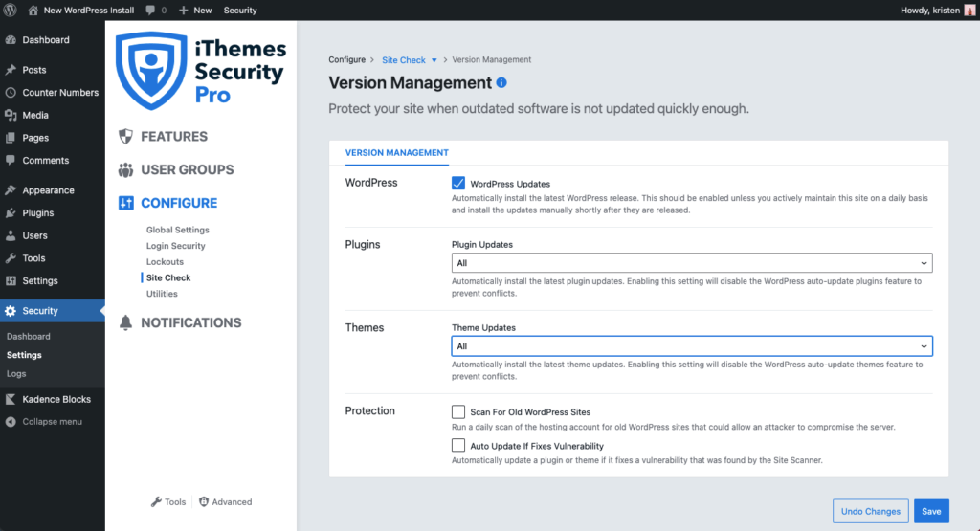This screenshot has height=531, width=980.
Task: Open Counter Numbers menu item
Action: click(53, 93)
